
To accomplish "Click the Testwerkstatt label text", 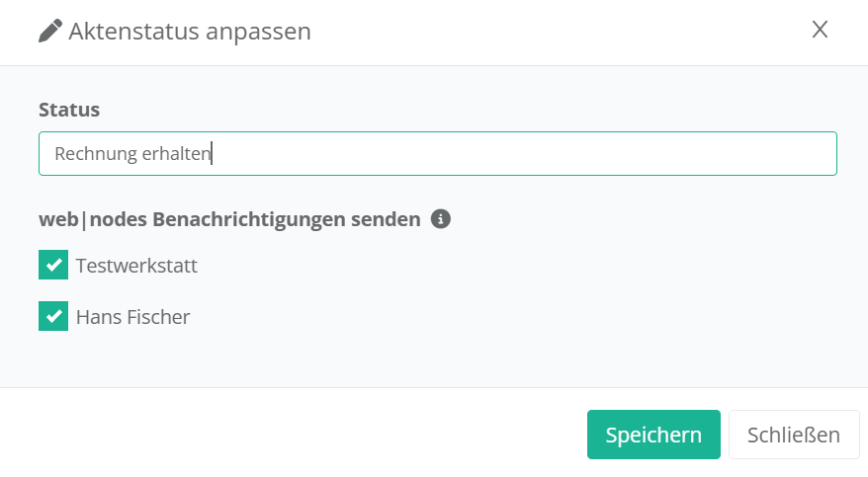I will pos(136,266).
